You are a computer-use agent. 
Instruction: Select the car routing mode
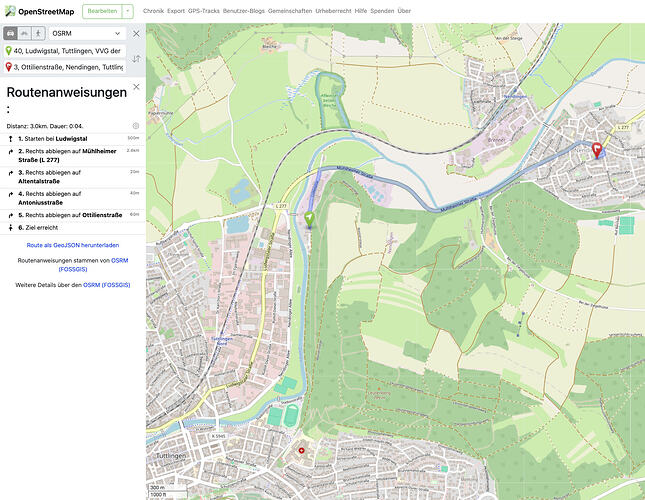[x=11, y=33]
